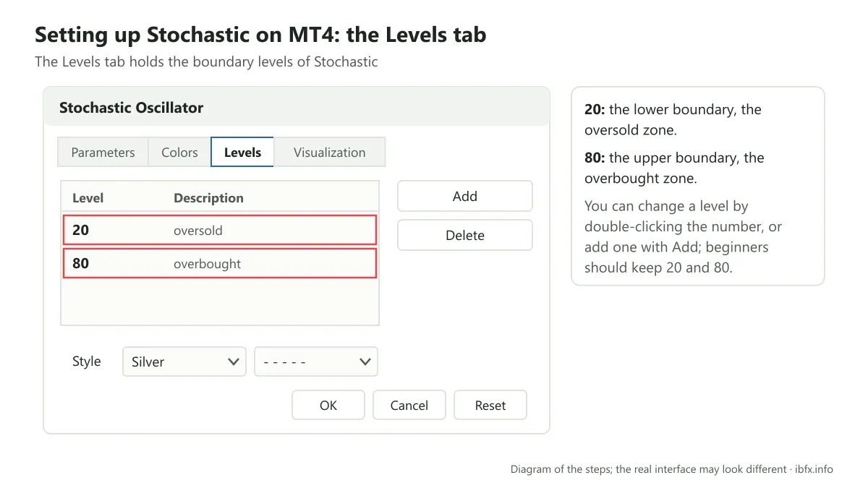The height and width of the screenshot is (488, 868).
Task: Click the level value 20
Action: tap(80, 231)
